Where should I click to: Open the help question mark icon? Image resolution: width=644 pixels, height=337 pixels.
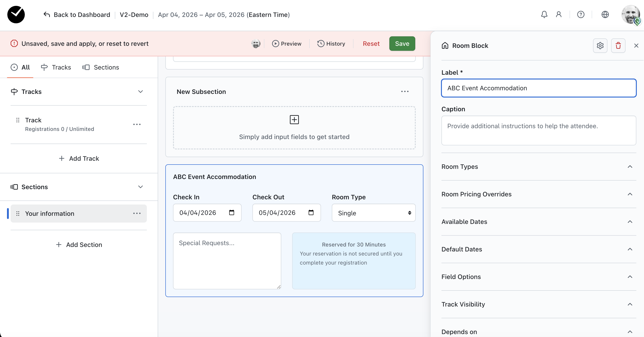pyautogui.click(x=580, y=14)
